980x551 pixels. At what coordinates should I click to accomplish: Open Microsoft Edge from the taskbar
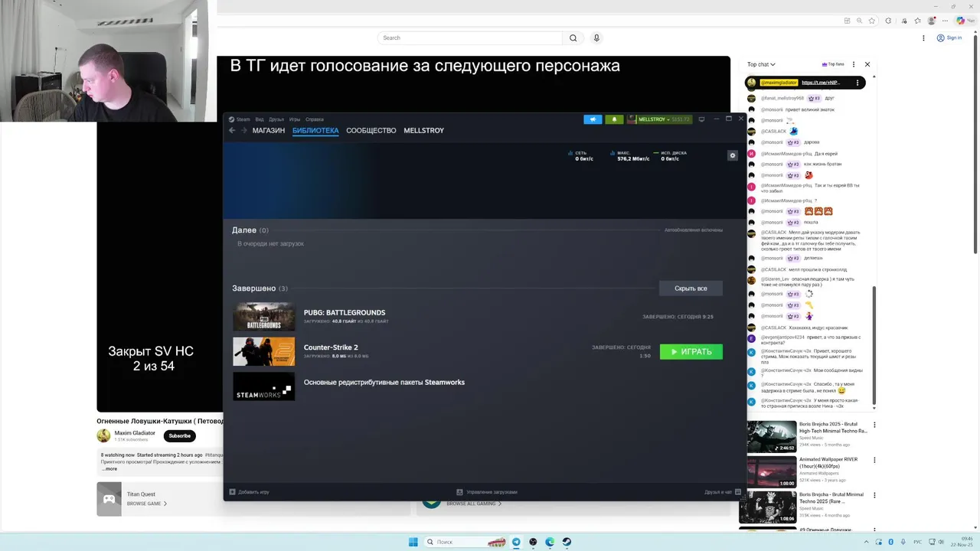550,542
